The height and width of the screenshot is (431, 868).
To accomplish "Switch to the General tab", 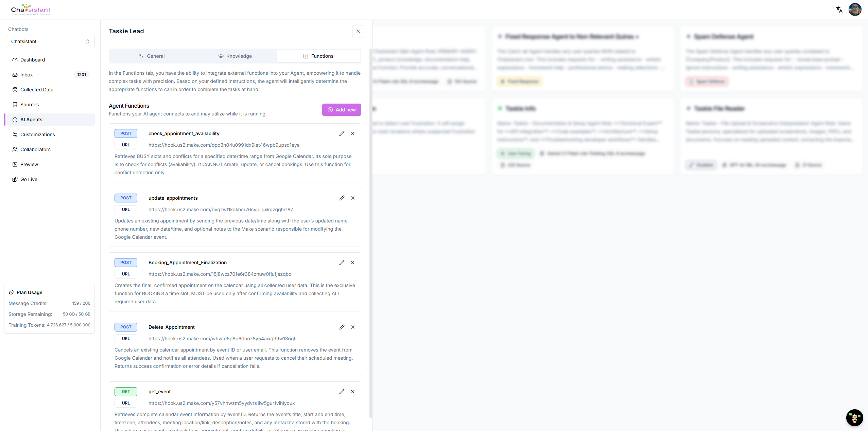I will point(152,56).
